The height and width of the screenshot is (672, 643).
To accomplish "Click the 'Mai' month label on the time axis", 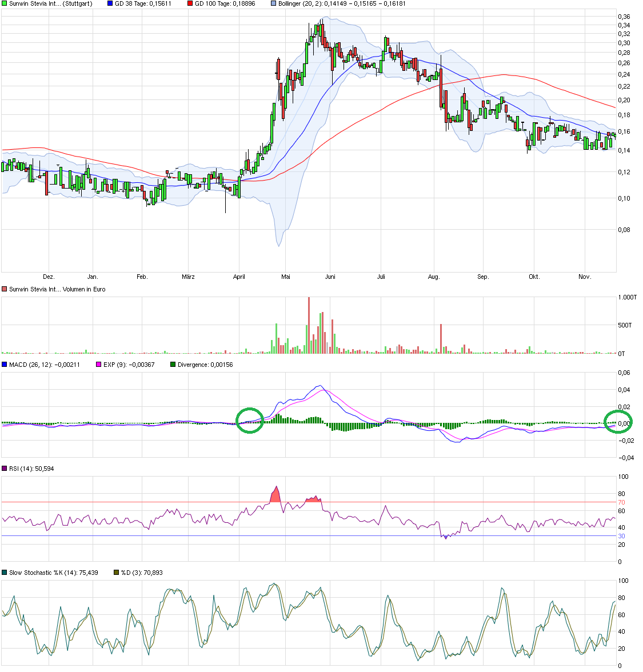I will [x=286, y=277].
